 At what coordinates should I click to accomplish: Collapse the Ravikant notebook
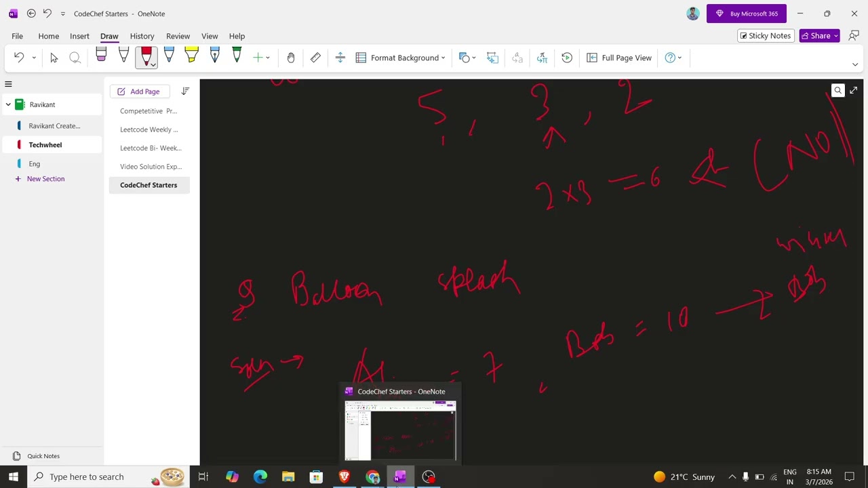click(x=8, y=104)
